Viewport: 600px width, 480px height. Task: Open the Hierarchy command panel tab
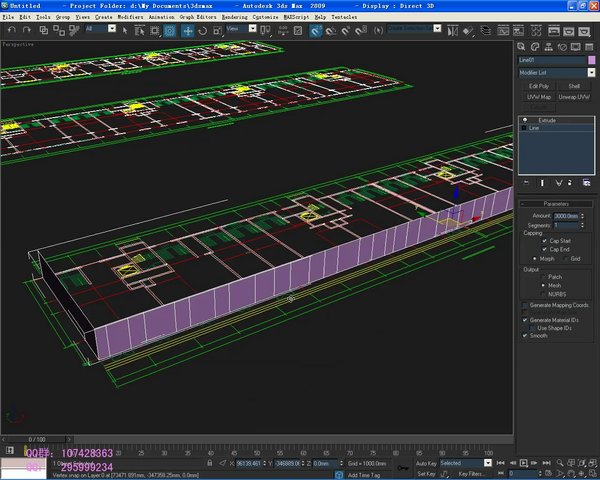click(548, 47)
